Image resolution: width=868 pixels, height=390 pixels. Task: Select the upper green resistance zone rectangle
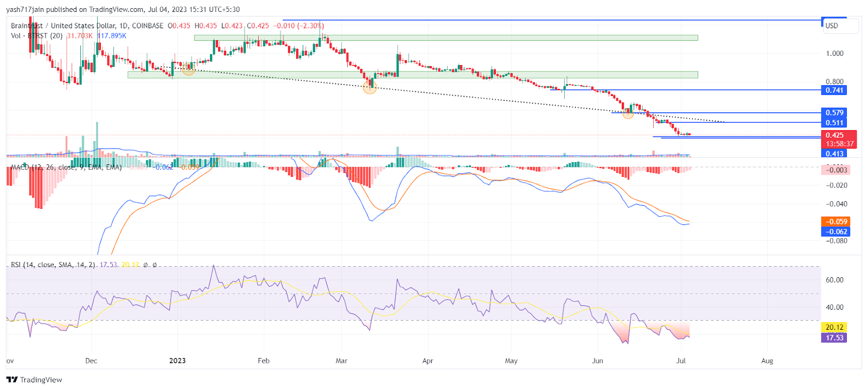(446, 38)
